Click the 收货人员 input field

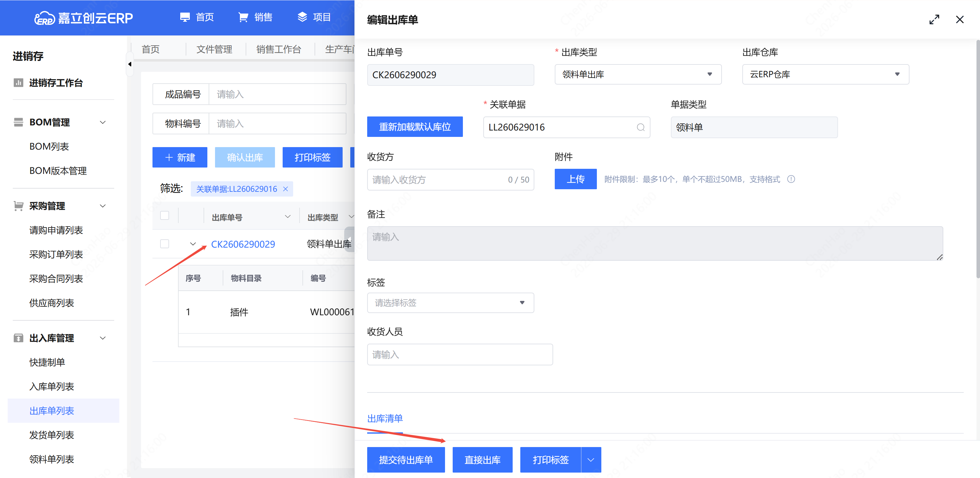click(460, 355)
